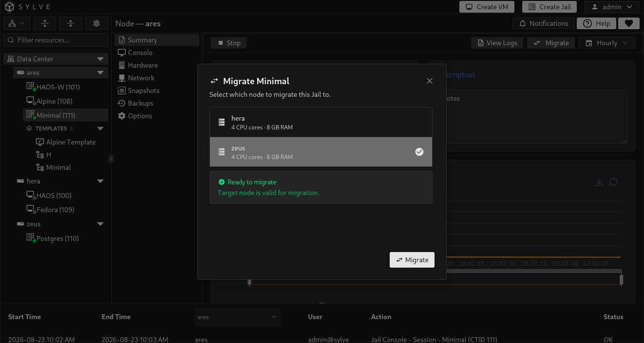Click the chart refresh icon

click(613, 182)
